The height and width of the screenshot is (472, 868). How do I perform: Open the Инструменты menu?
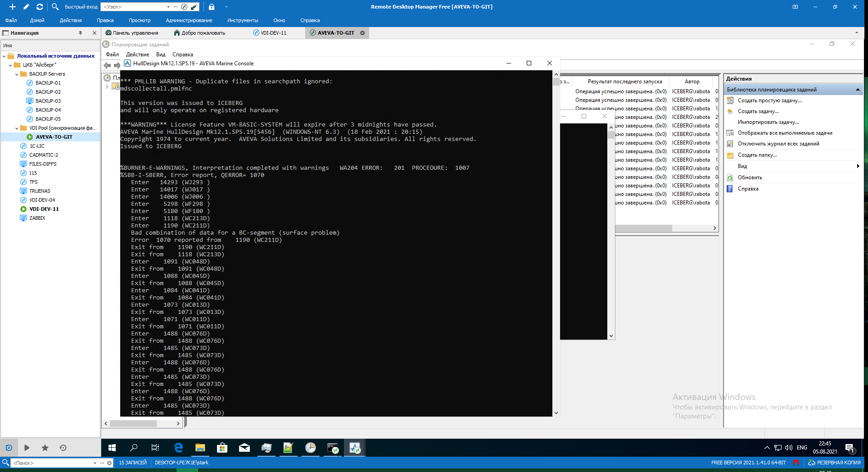click(x=243, y=20)
